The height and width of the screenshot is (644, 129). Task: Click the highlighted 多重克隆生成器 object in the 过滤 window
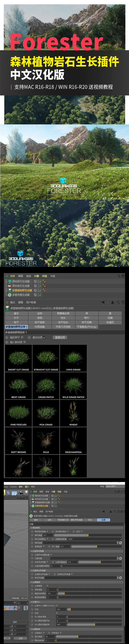click(x=41, y=506)
